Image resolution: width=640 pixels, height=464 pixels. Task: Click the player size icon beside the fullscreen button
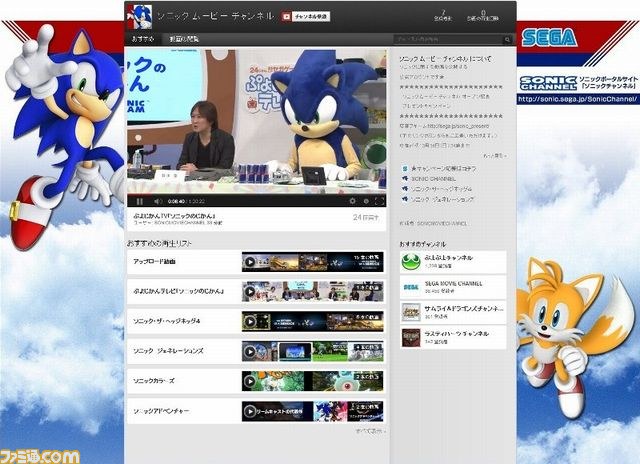(366, 201)
